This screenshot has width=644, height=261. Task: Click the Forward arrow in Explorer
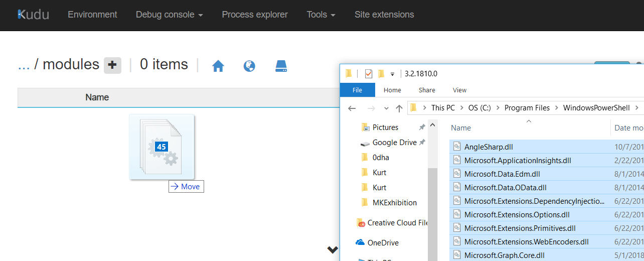click(x=371, y=108)
